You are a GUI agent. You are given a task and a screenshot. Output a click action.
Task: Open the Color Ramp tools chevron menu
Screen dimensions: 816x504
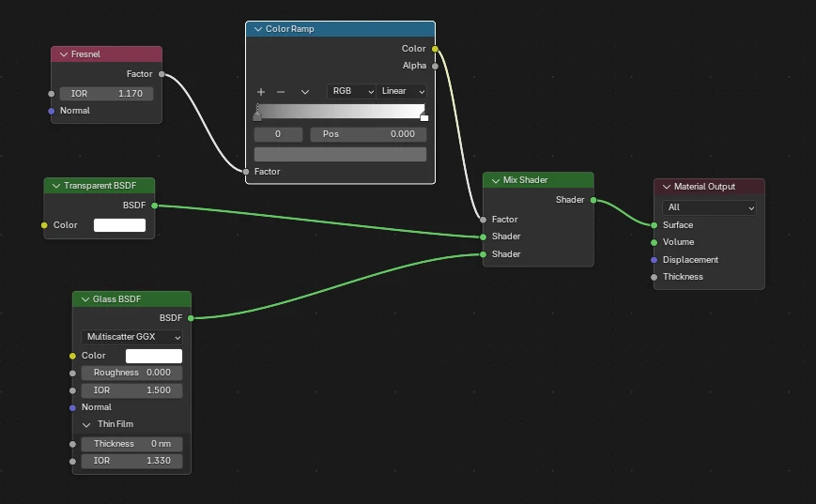tap(305, 92)
